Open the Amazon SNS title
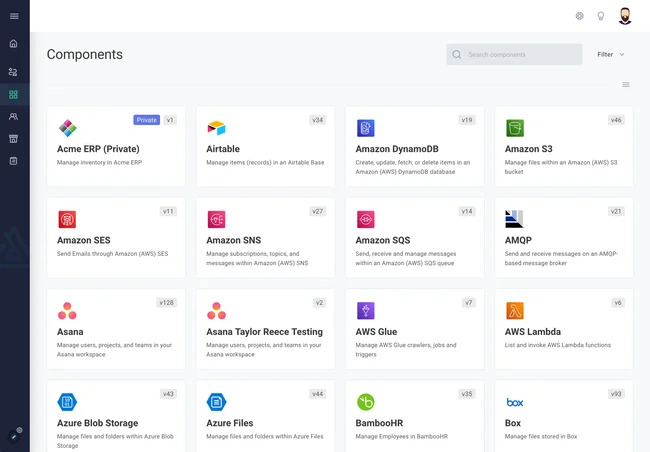Viewport: 650px width, 452px height. [234, 240]
